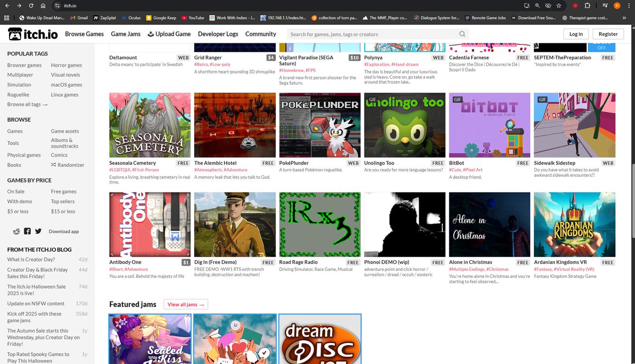Open Road Rage Radio thumbnail
Image resolution: width=635 pixels, height=364 pixels.
tap(320, 224)
